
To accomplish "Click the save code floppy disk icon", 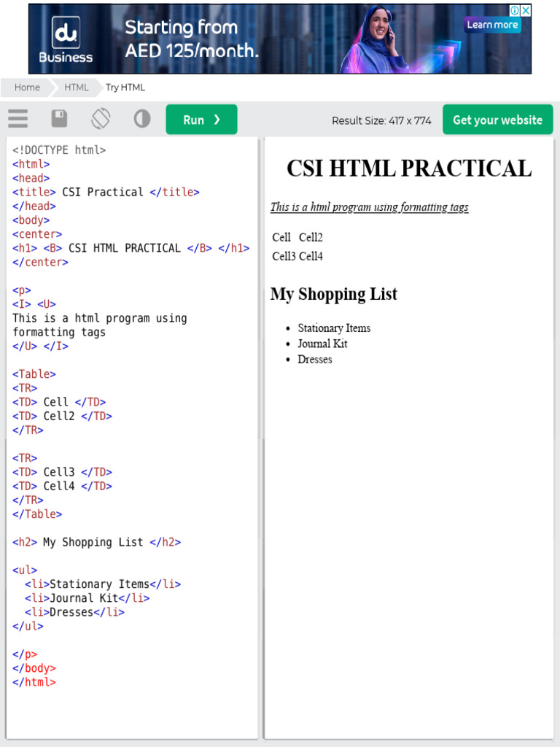I will pyautogui.click(x=59, y=119).
